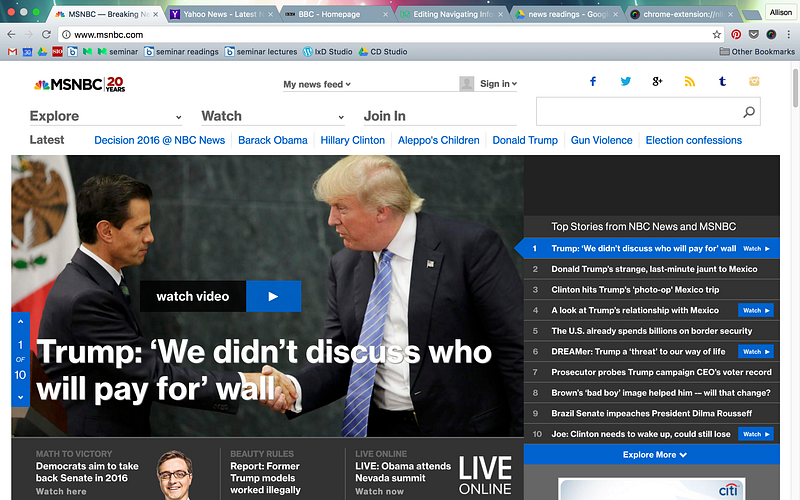Open Election confessions link
The width and height of the screenshot is (800, 500).
tap(694, 140)
